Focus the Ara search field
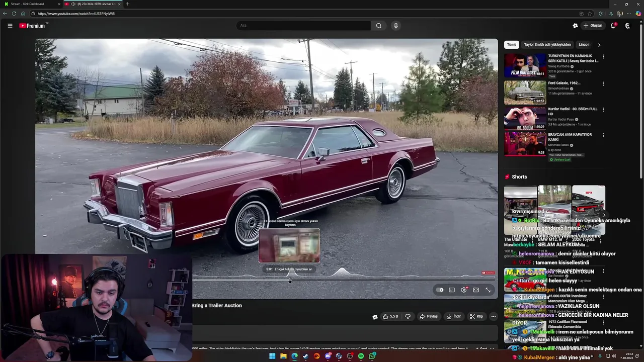The image size is (644, 362). (x=304, y=26)
